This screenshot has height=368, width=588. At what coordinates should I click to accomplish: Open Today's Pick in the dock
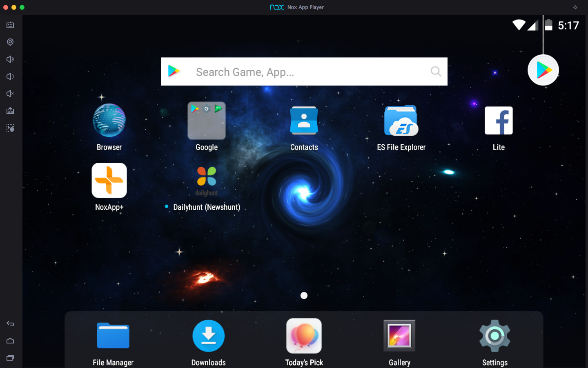click(304, 336)
